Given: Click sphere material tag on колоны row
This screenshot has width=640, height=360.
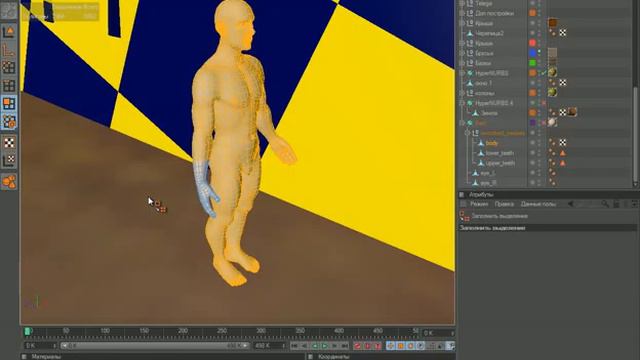Looking at the screenshot, I should 553,92.
